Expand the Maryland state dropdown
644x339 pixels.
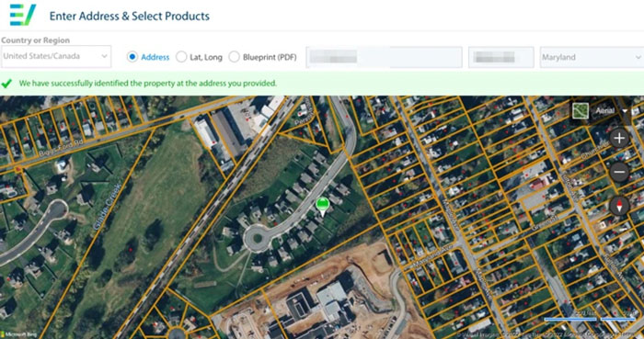[592, 57]
